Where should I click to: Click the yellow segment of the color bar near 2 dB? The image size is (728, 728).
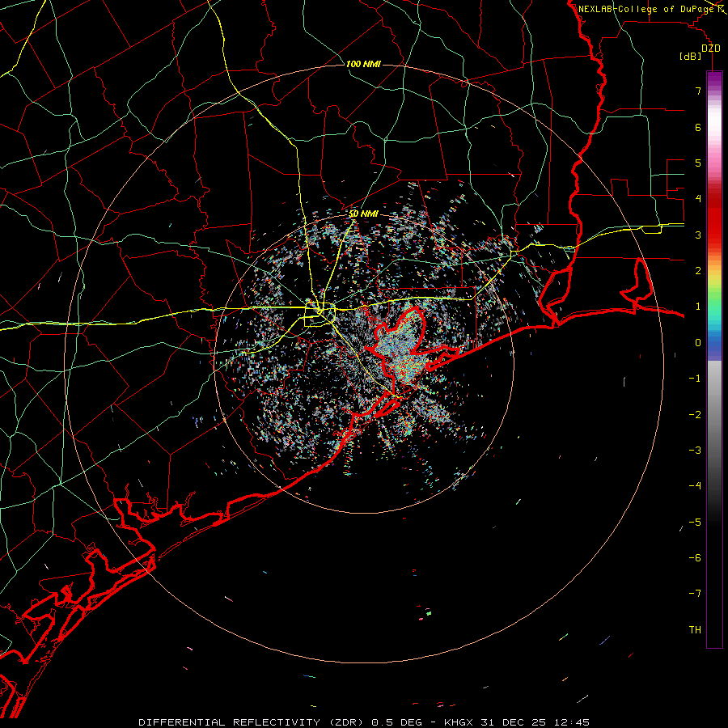714,278
